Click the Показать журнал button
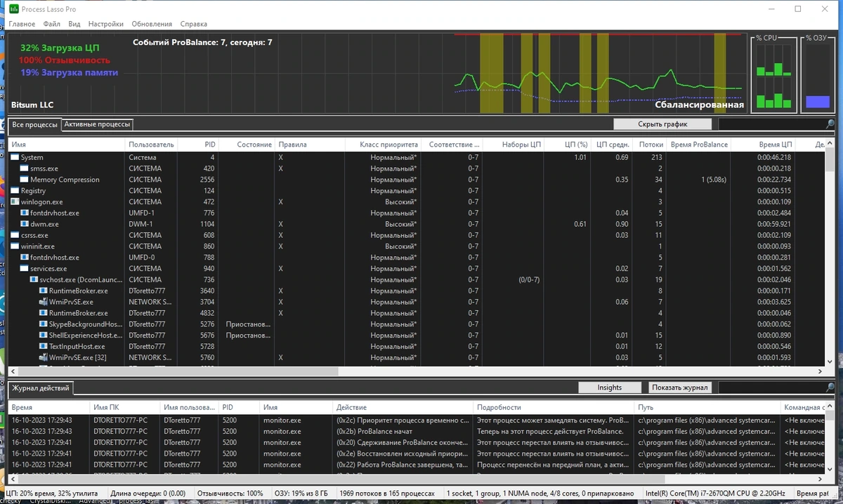 pos(681,387)
